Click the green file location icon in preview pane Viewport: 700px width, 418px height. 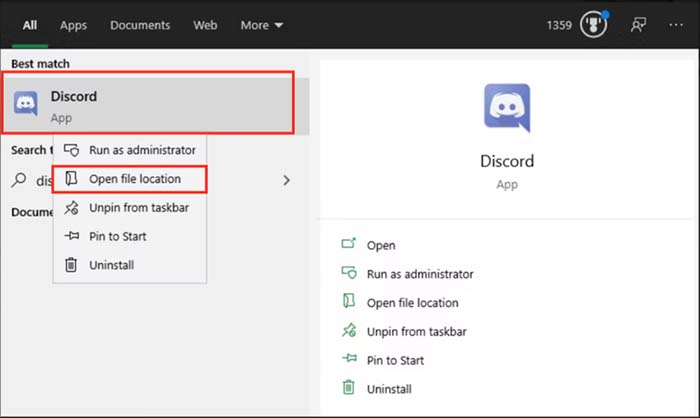(349, 301)
